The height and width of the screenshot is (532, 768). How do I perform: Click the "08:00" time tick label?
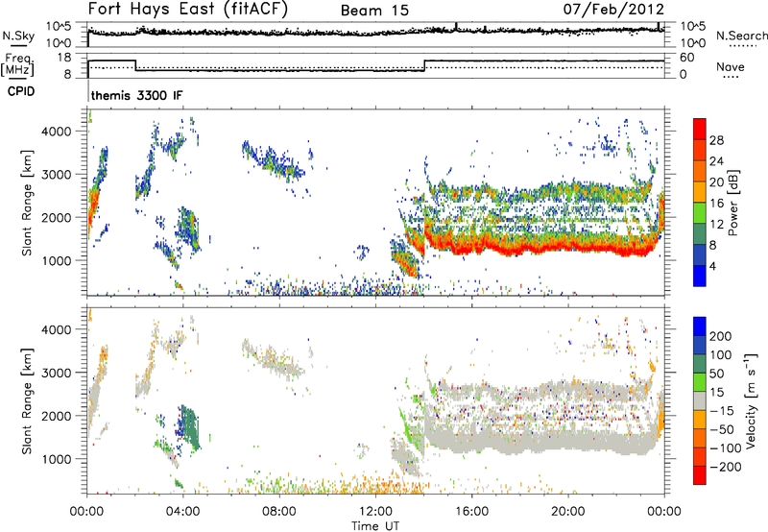(279, 512)
